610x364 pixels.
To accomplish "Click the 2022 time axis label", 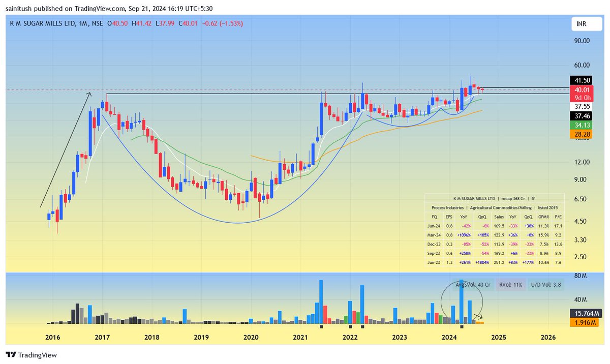I will click(x=350, y=337).
